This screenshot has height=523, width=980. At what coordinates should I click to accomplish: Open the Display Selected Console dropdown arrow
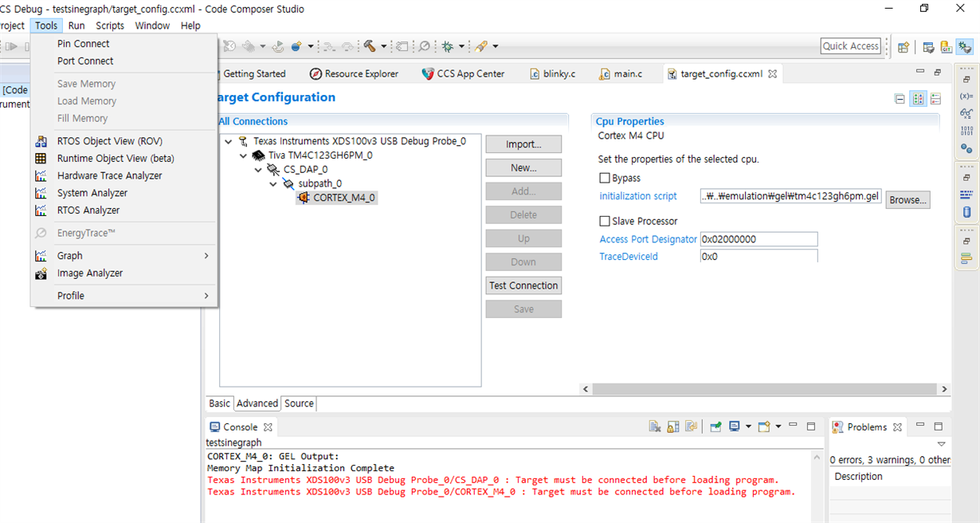748,427
